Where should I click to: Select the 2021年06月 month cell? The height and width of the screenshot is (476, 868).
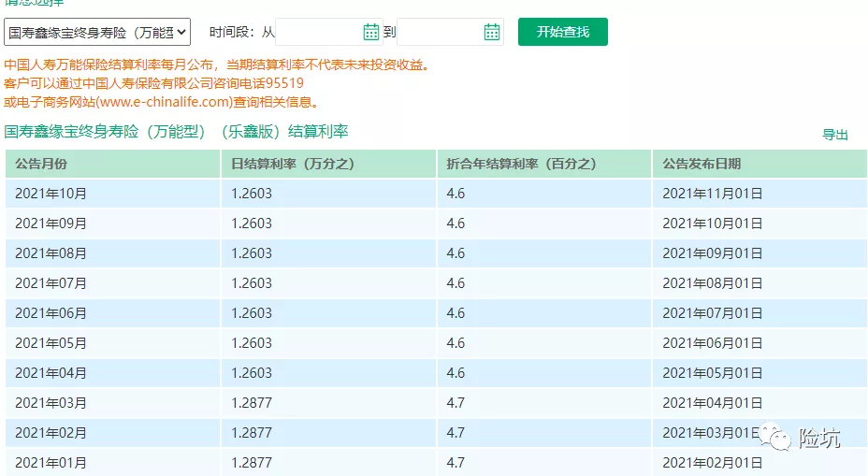coord(112,313)
